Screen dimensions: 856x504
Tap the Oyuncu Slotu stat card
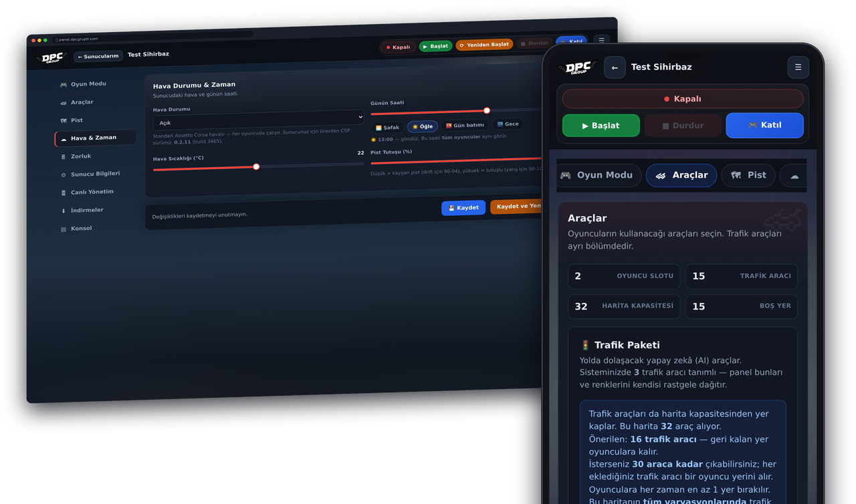point(624,276)
